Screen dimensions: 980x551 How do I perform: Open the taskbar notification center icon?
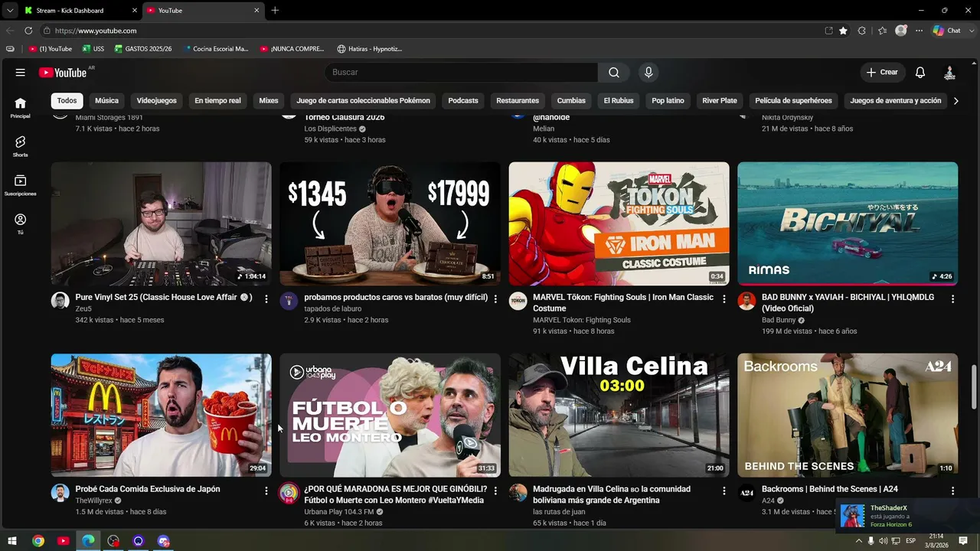963,541
